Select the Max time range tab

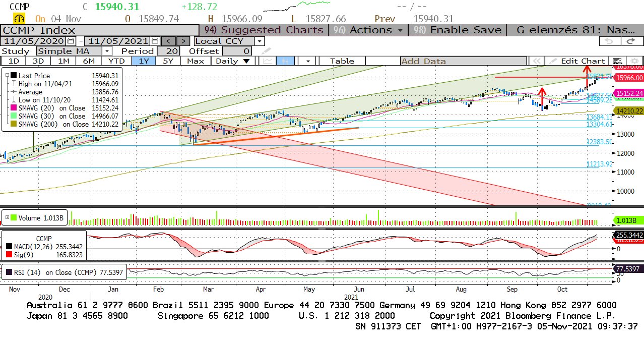(196, 61)
